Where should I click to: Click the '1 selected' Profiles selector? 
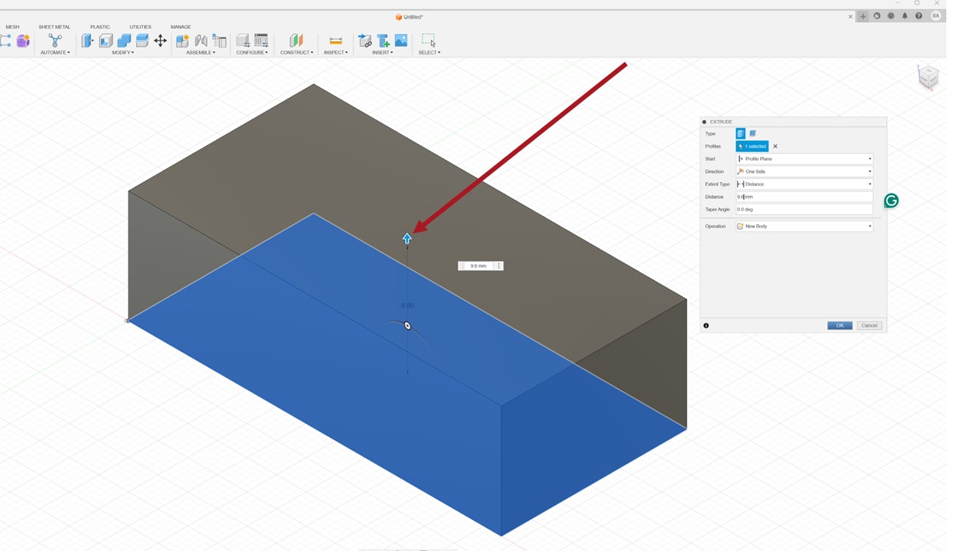point(752,146)
